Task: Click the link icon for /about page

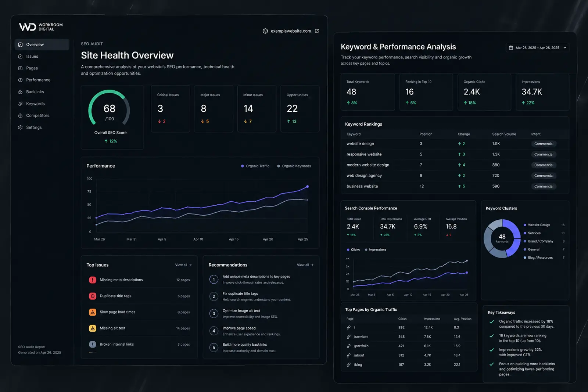Action: [x=348, y=355]
